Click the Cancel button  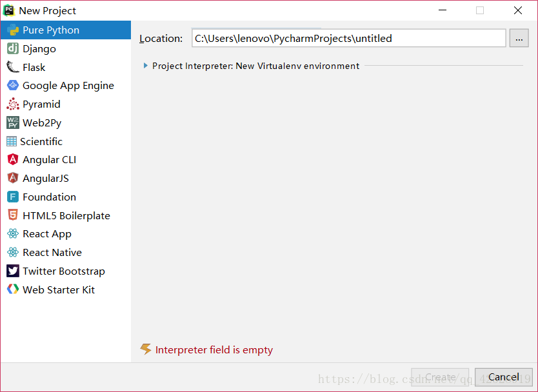[x=503, y=377]
